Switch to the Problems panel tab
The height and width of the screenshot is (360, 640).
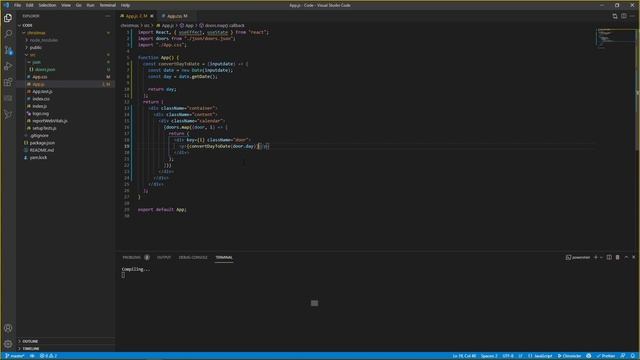131,258
